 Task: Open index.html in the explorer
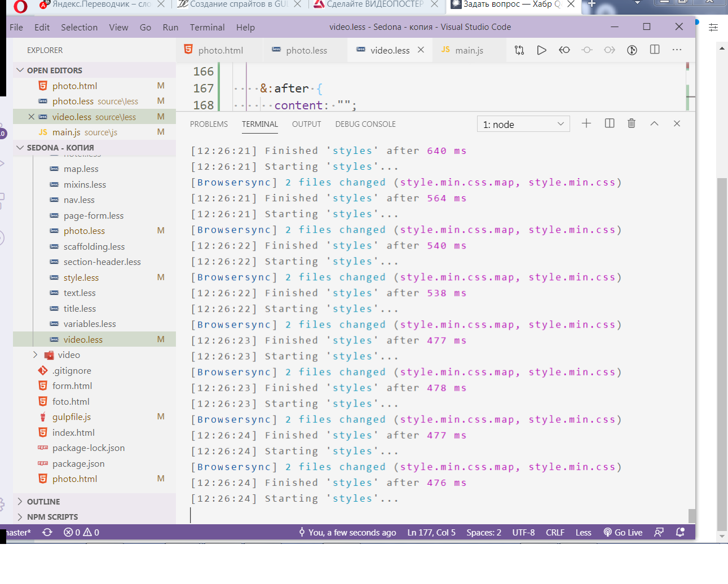click(x=94, y=432)
